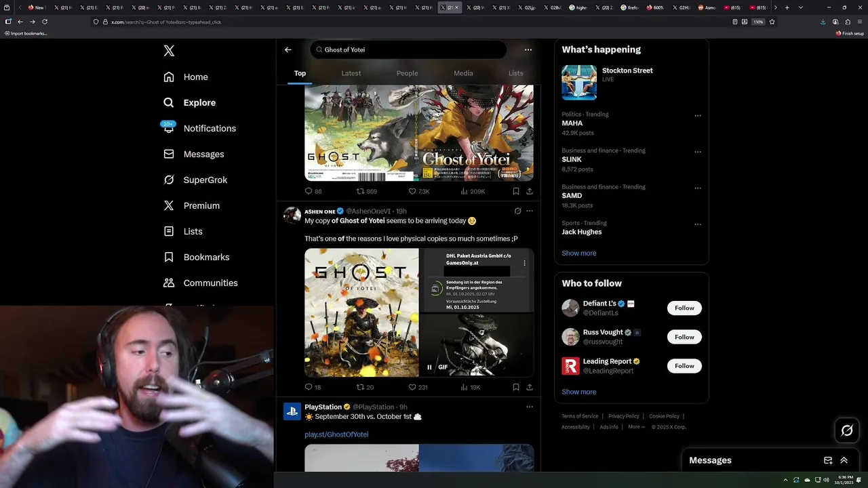Show more under Who to follow
The height and width of the screenshot is (488, 868).
579,392
